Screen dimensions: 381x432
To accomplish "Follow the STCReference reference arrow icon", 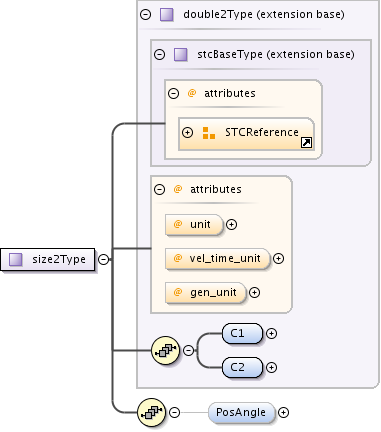I will (306, 143).
